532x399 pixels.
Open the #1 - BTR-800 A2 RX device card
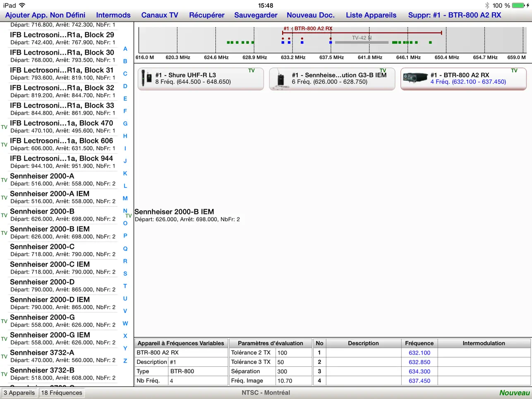click(463, 78)
